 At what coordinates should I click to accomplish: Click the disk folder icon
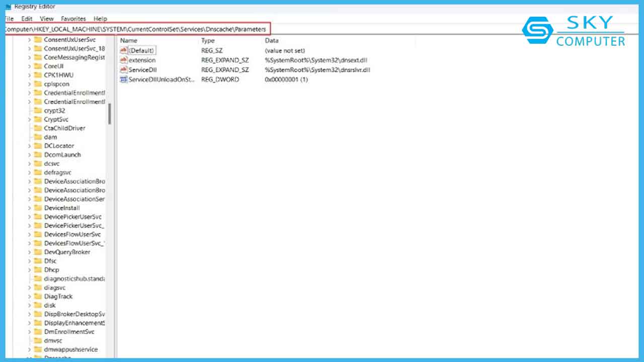38,305
